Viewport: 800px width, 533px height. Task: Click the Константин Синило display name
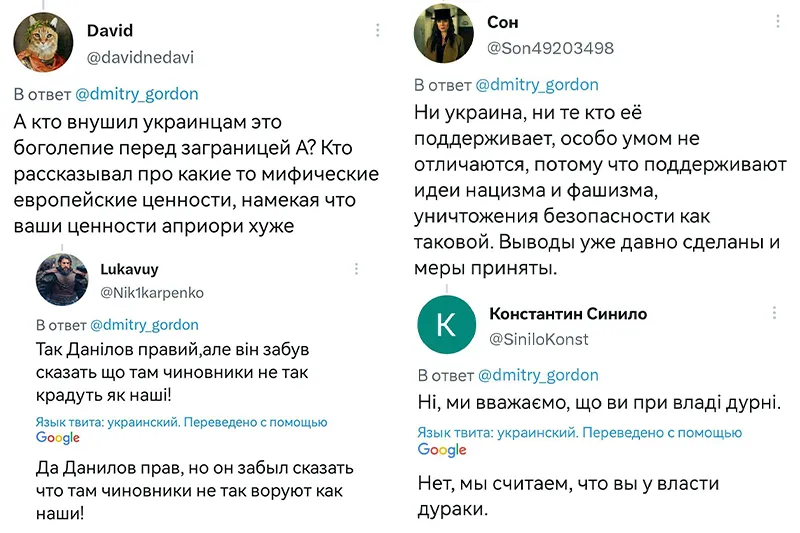point(568,314)
